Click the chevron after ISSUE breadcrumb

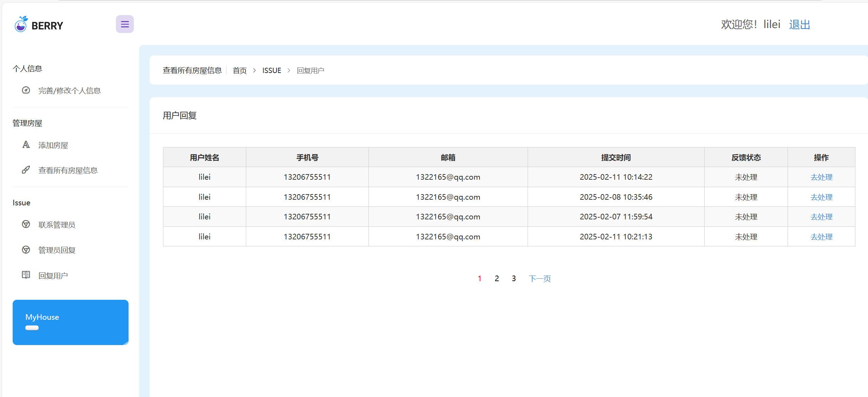(289, 71)
